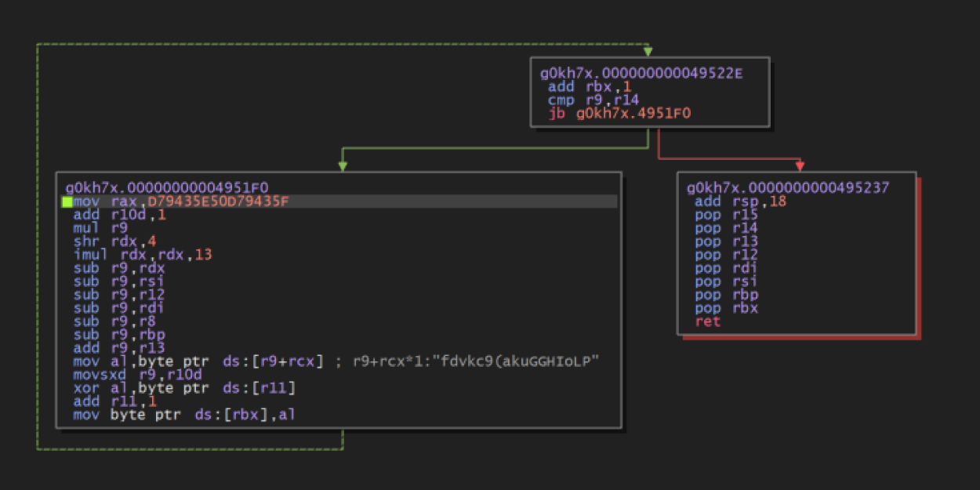
Task: Select the 'sub r9,r8' instruction
Action: [115, 321]
